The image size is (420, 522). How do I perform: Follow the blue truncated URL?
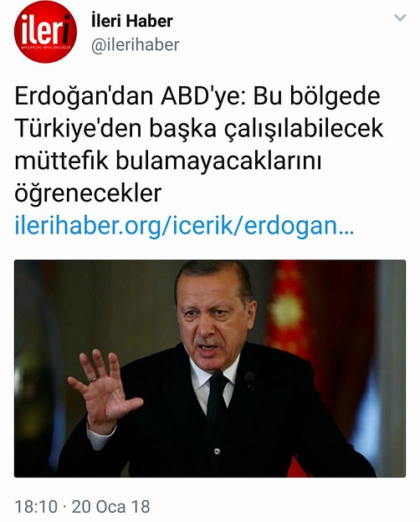[x=184, y=226]
